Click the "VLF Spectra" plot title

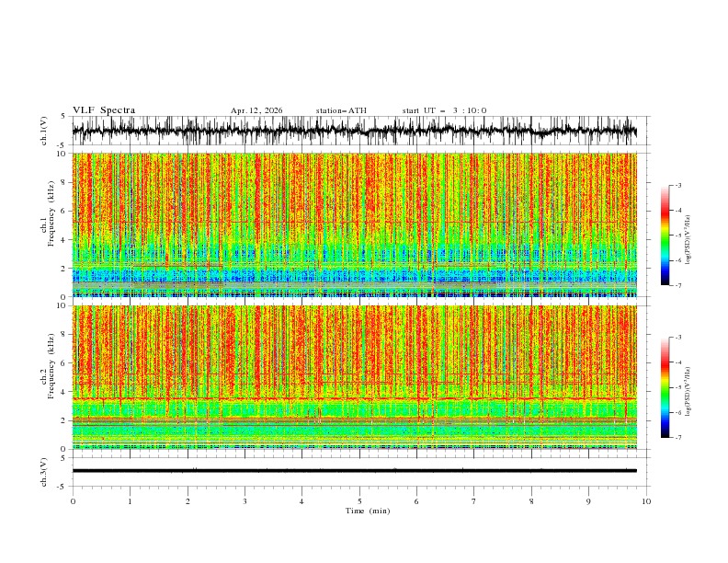(x=104, y=110)
